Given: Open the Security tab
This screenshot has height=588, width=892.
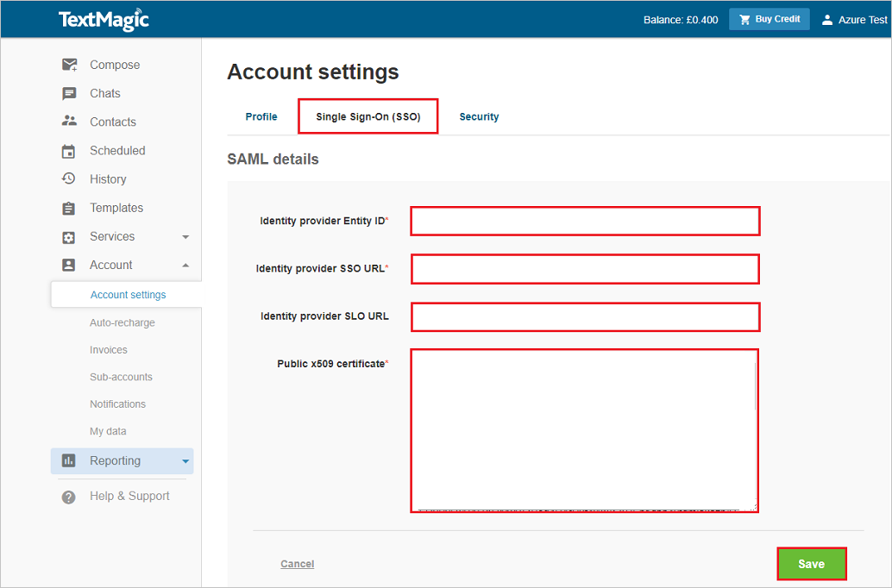Looking at the screenshot, I should point(479,116).
